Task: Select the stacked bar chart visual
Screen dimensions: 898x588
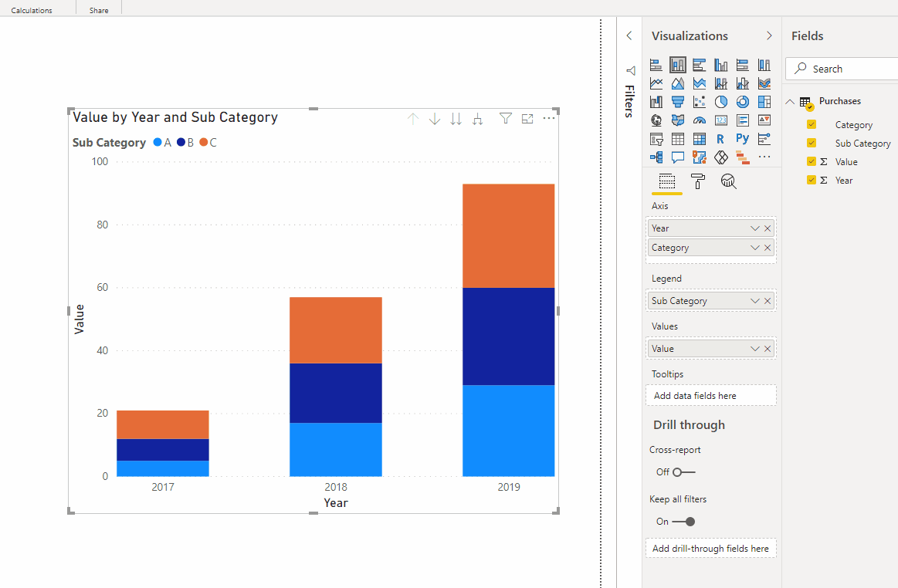Action: (656, 65)
